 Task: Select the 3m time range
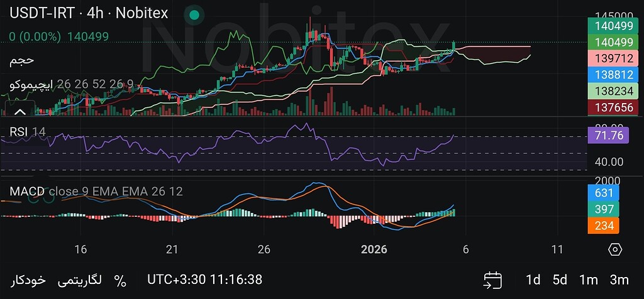pos(619,280)
